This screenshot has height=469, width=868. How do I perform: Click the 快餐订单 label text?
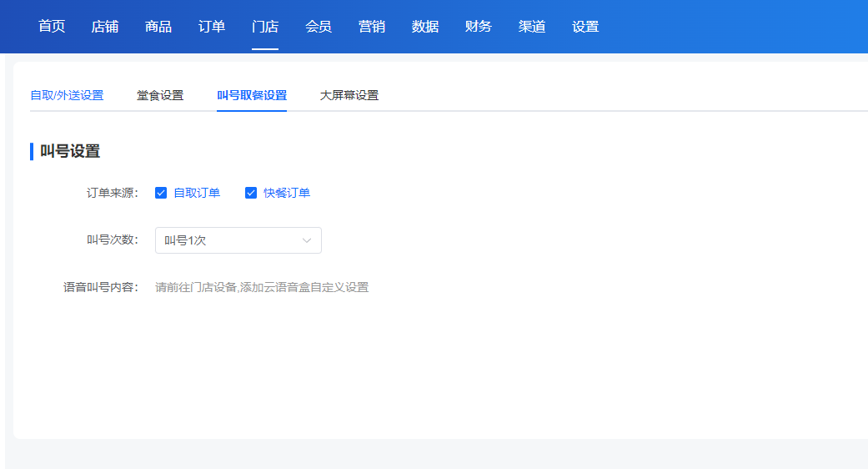click(x=287, y=193)
